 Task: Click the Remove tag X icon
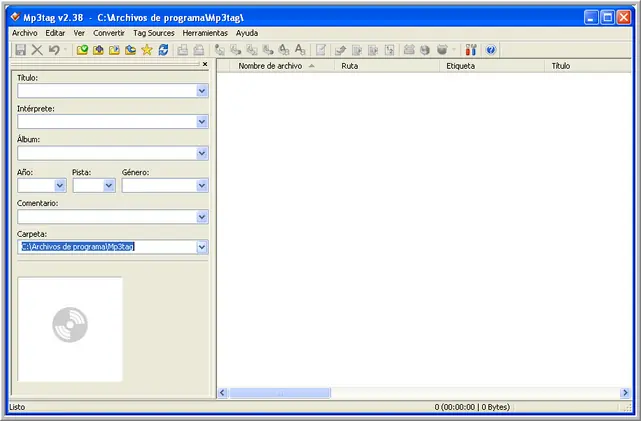(x=37, y=50)
